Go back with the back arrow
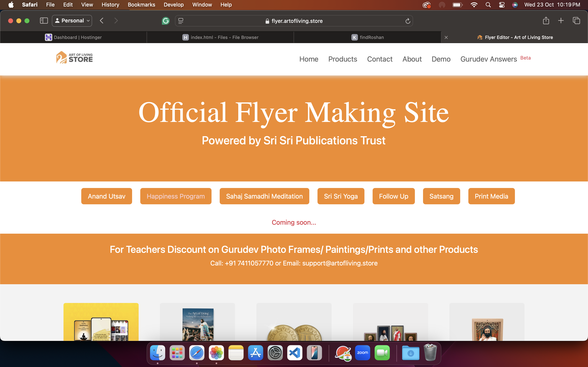This screenshot has width=588, height=367. (x=101, y=21)
